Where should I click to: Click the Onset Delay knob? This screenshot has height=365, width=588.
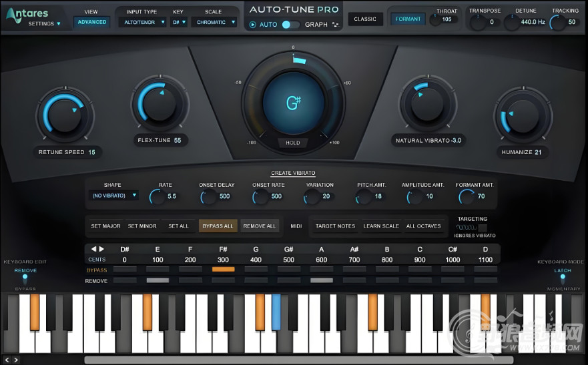209,196
